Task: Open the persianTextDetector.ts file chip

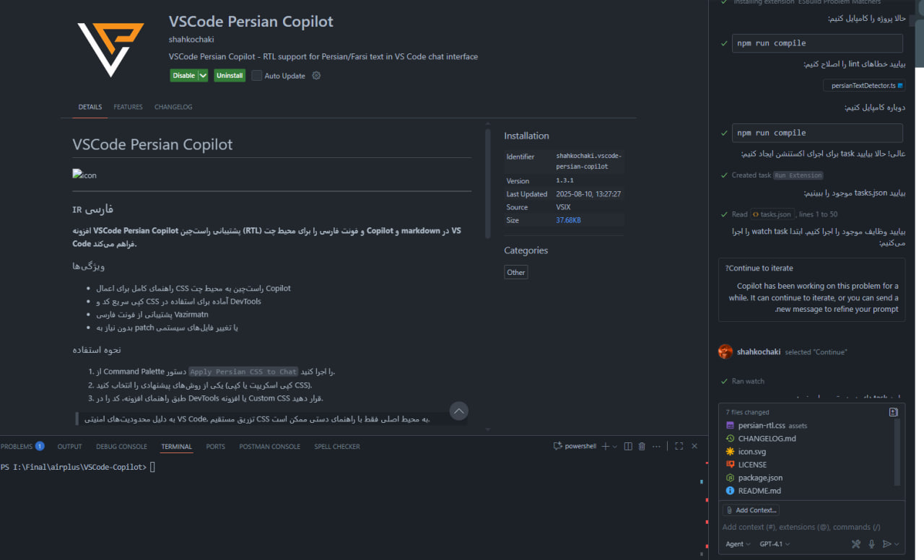Action: tap(863, 84)
